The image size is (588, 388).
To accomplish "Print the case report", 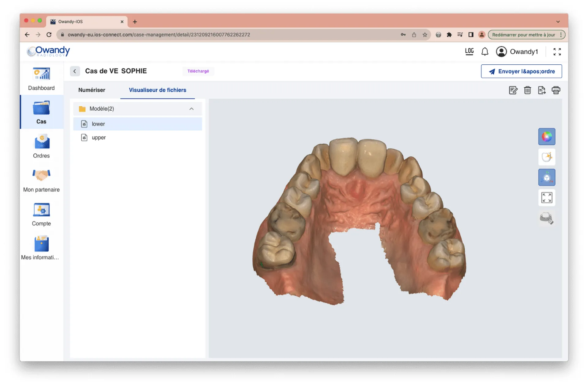I will (x=556, y=90).
